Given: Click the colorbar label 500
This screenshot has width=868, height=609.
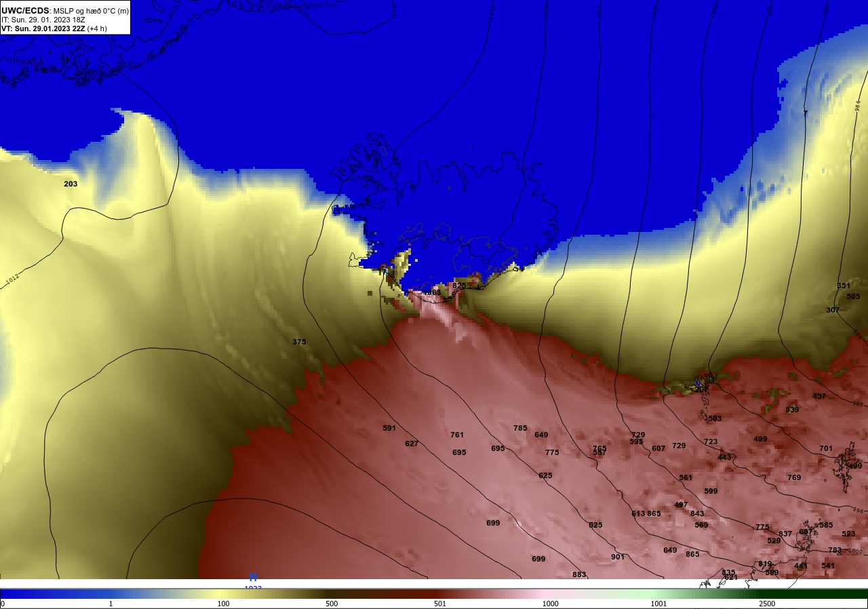Looking at the screenshot, I should click(332, 604).
